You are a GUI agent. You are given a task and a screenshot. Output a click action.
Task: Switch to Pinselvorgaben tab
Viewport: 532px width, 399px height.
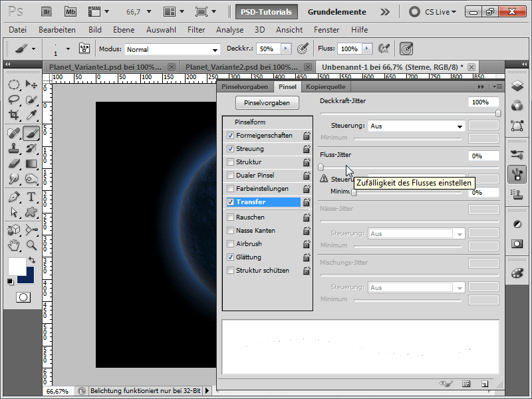click(245, 87)
